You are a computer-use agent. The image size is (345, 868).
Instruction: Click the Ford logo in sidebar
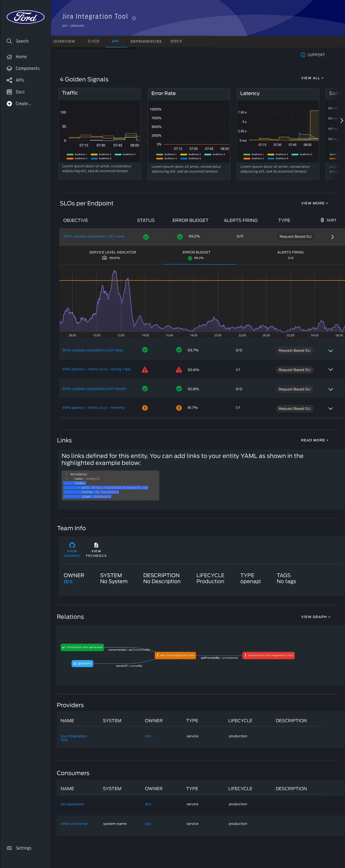(25, 17)
